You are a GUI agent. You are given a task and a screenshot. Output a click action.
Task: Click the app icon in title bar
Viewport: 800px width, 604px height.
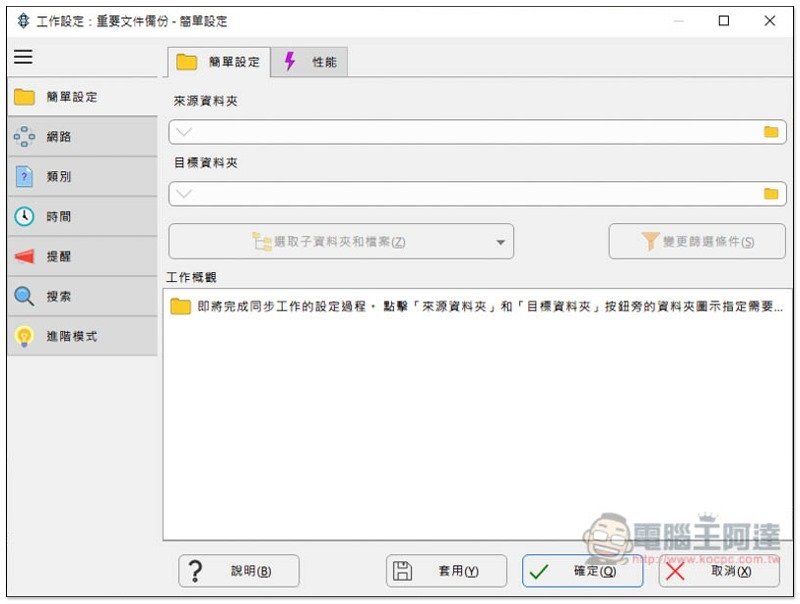pos(23,21)
